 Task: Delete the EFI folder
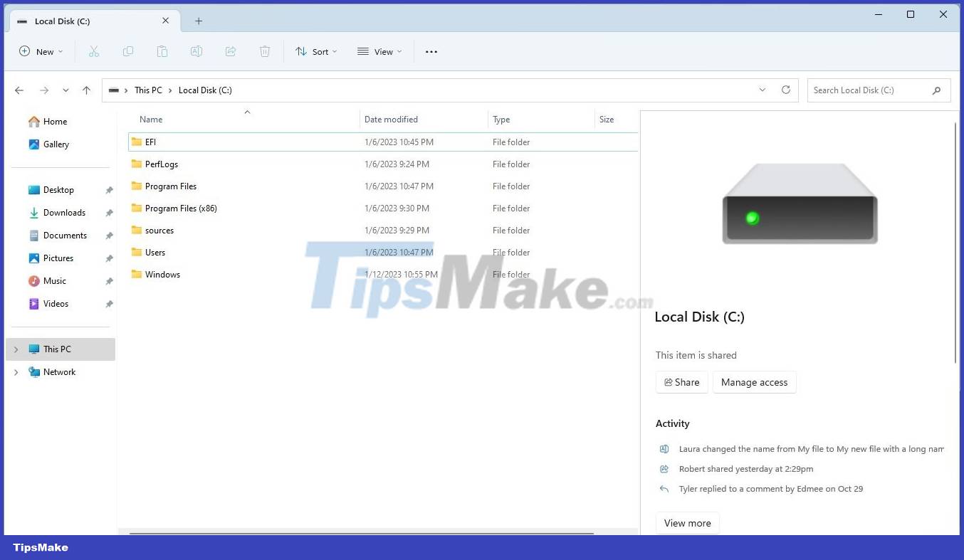tap(264, 51)
